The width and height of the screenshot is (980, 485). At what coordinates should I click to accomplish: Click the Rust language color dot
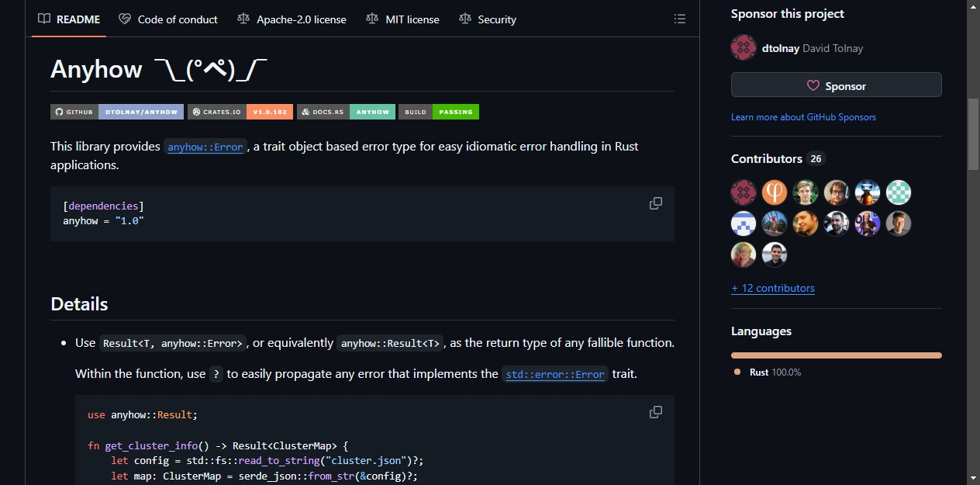[737, 372]
